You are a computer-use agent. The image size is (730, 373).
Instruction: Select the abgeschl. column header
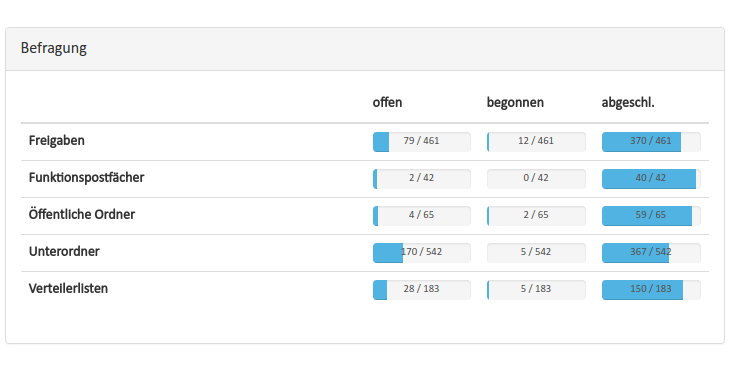tap(628, 103)
